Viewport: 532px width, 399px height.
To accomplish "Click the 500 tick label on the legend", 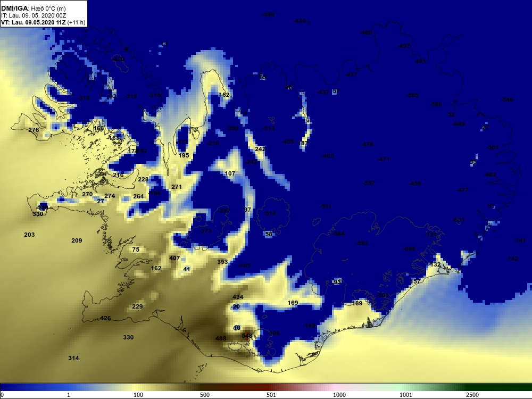I will [x=205, y=395].
